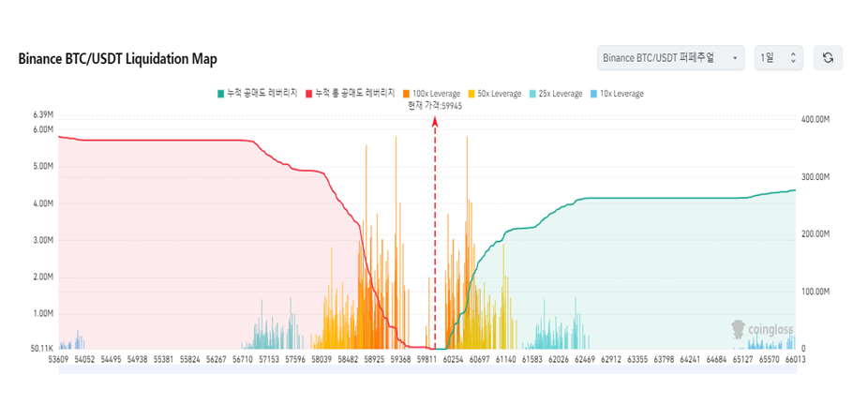Refresh the liquidation map data
This screenshot has width=868, height=405.
[x=828, y=57]
